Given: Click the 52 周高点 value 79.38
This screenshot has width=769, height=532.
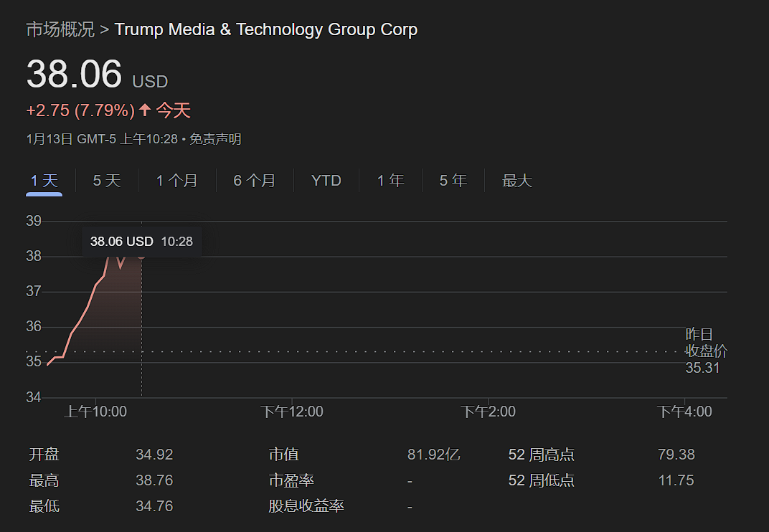Looking at the screenshot, I should click(676, 454).
